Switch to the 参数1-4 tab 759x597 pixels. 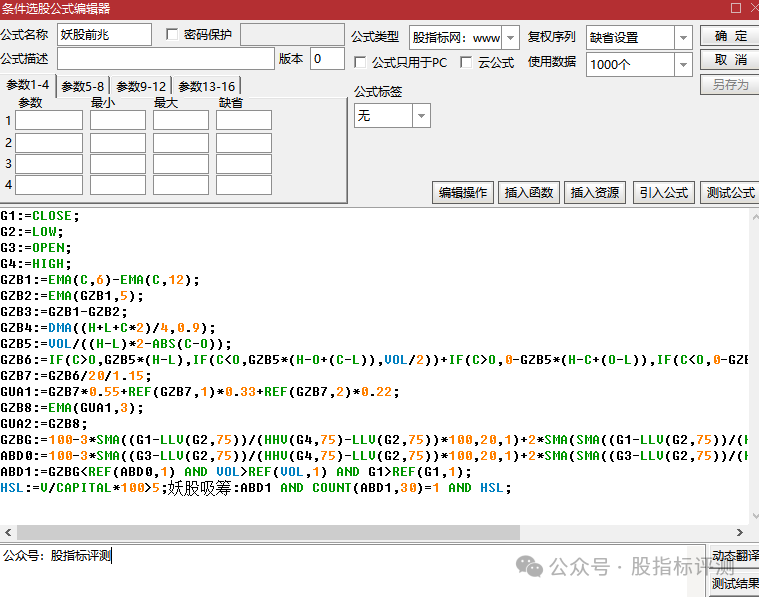pos(28,85)
